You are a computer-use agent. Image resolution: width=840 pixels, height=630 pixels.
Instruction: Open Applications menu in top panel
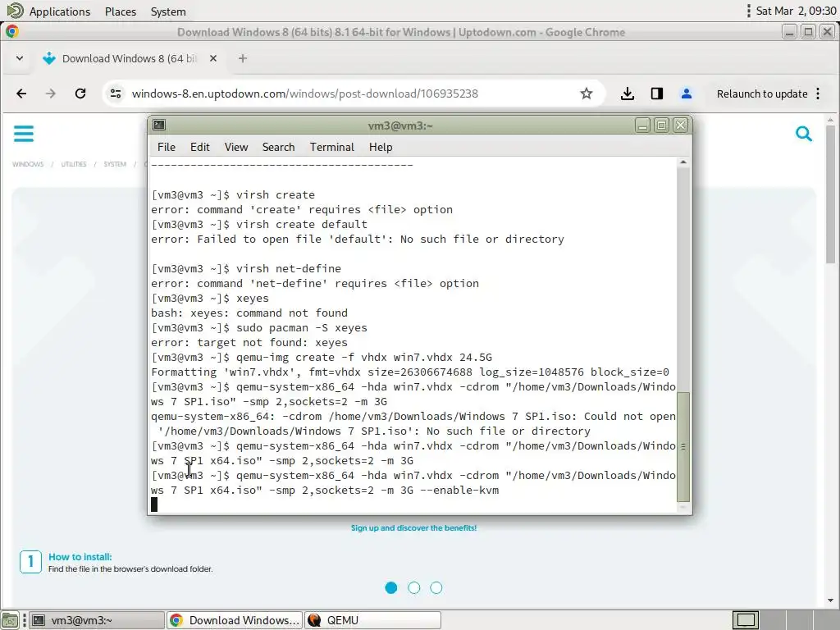pos(59,11)
